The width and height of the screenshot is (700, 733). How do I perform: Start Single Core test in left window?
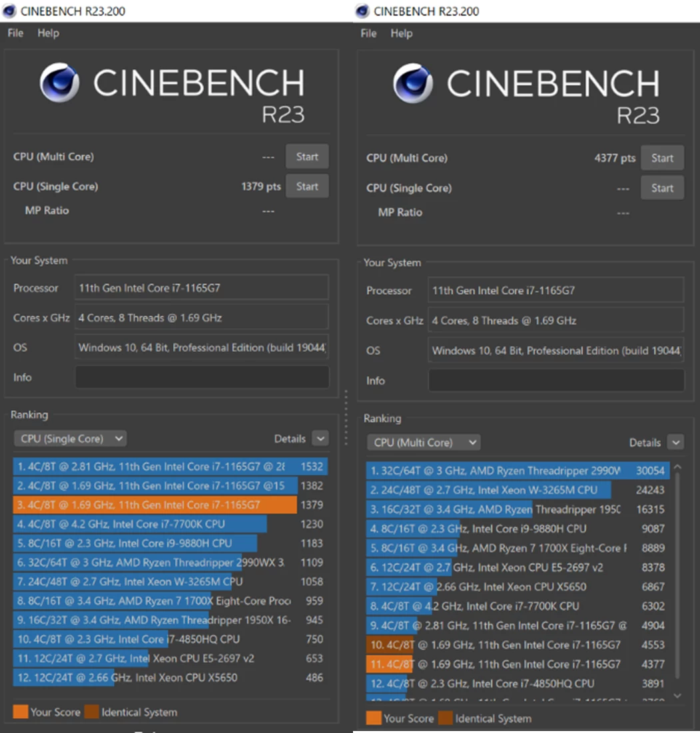(x=307, y=186)
